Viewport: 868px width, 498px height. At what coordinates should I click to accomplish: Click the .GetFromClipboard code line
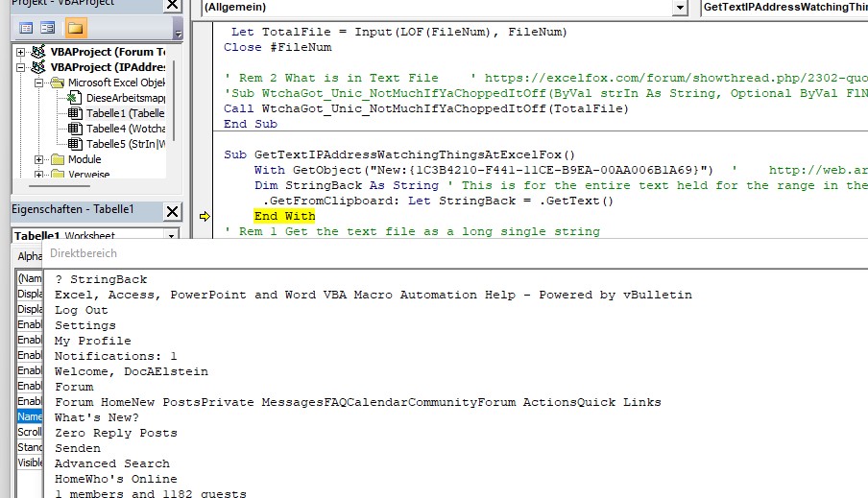tap(438, 201)
